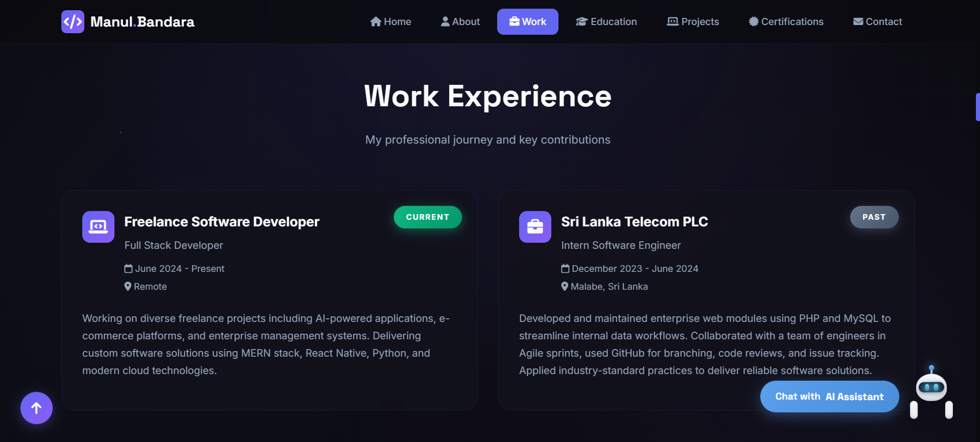Select the Home house icon in navigation
The width and height of the screenshot is (980, 442).
(x=375, y=21)
